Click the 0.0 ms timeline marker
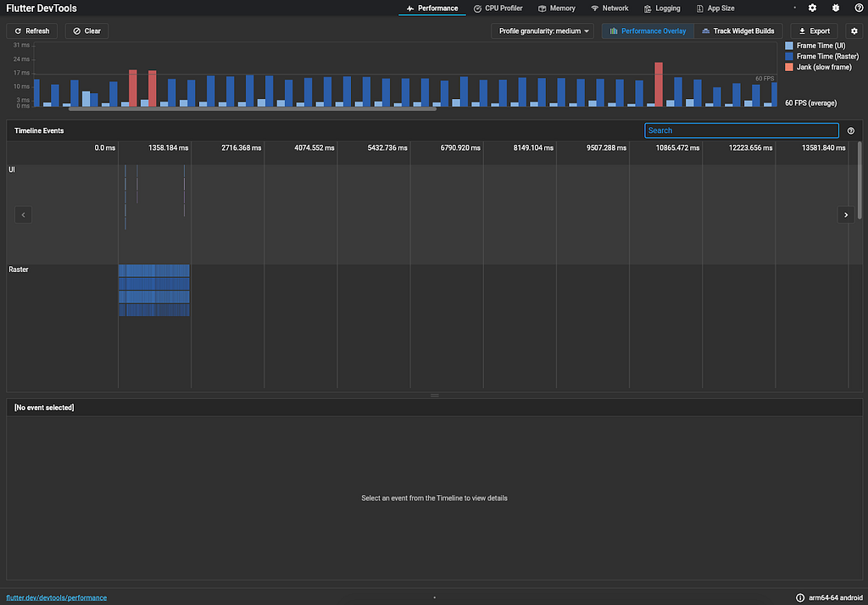 coord(104,147)
